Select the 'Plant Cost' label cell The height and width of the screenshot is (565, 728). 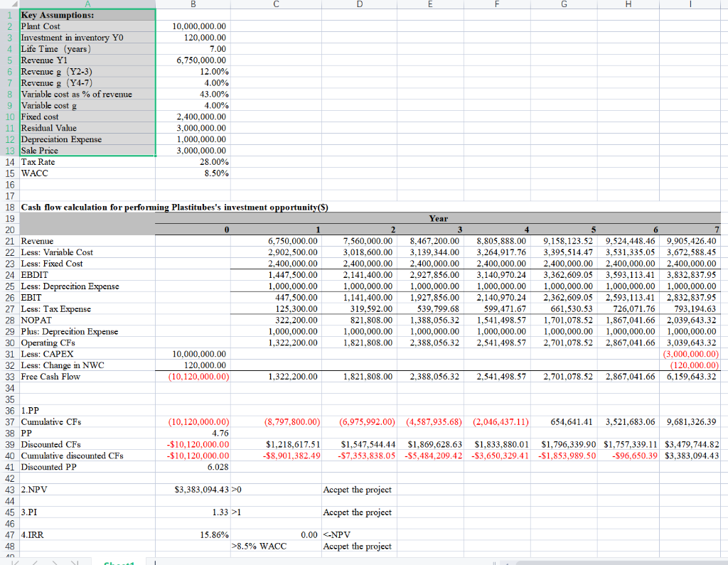click(87, 26)
